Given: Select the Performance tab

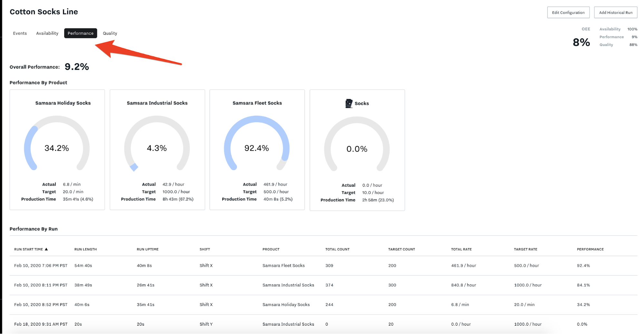Looking at the screenshot, I should (x=81, y=33).
